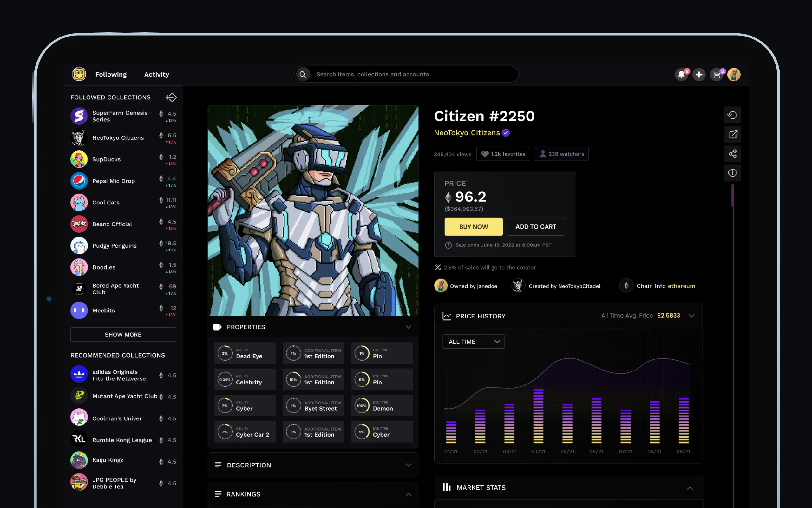Open owner janedoe profile link
Screen dimensions: 812x508
pos(474,286)
